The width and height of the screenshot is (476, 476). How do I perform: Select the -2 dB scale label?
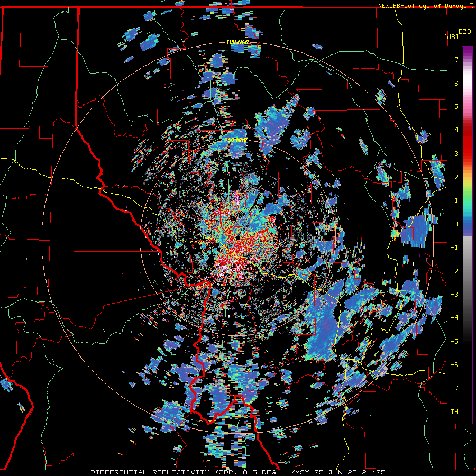coord(454,271)
